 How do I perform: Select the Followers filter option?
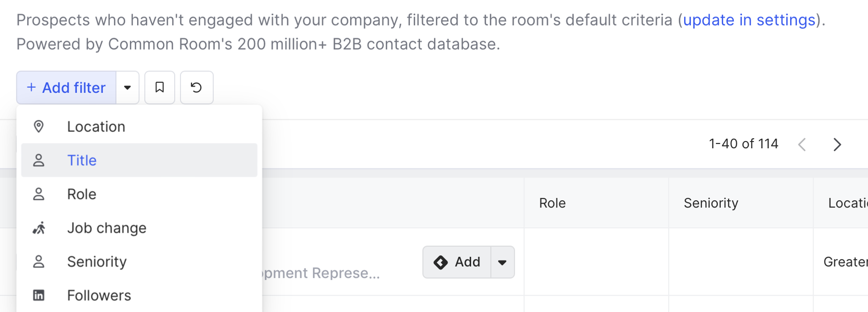point(99,295)
